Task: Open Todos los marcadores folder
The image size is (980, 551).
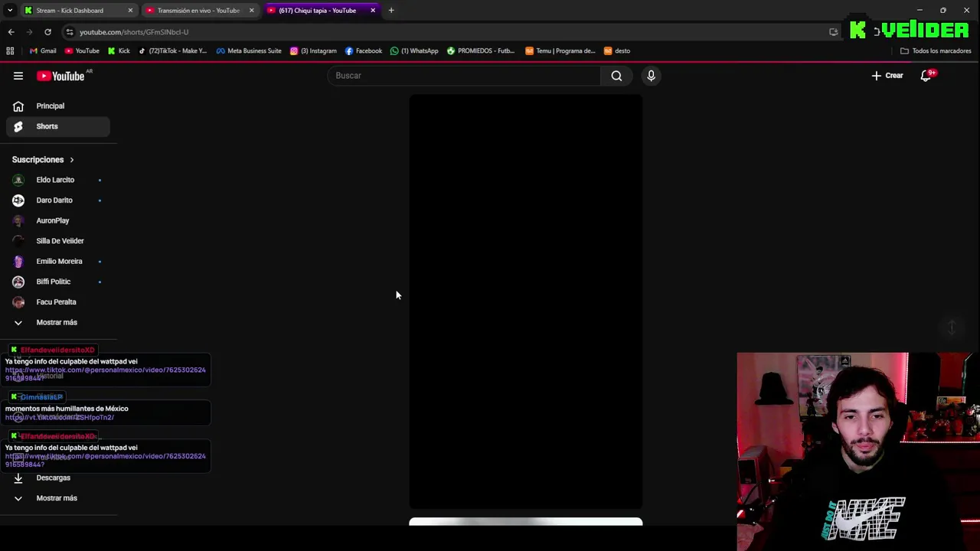Action: [936, 51]
